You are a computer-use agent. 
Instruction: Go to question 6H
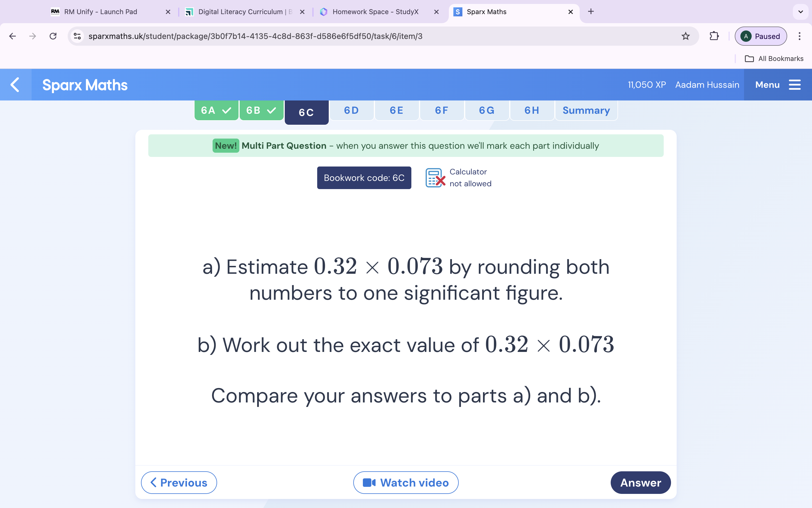[532, 110]
